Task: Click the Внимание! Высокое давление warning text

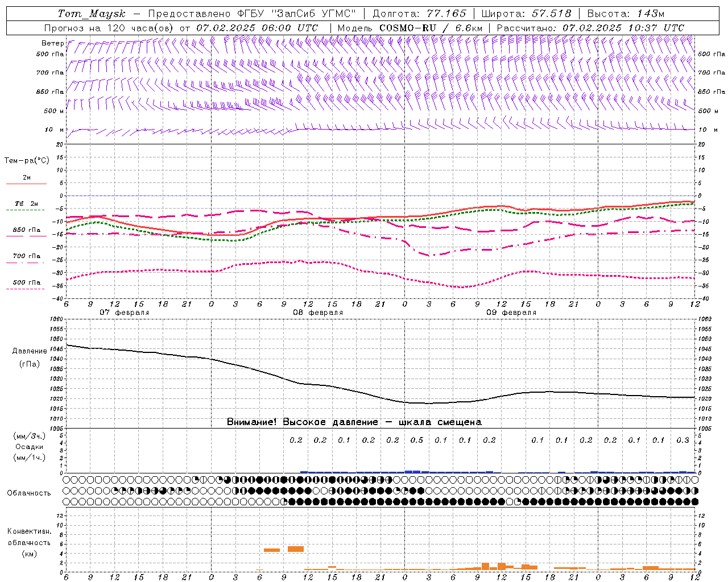Action: pyautogui.click(x=354, y=422)
